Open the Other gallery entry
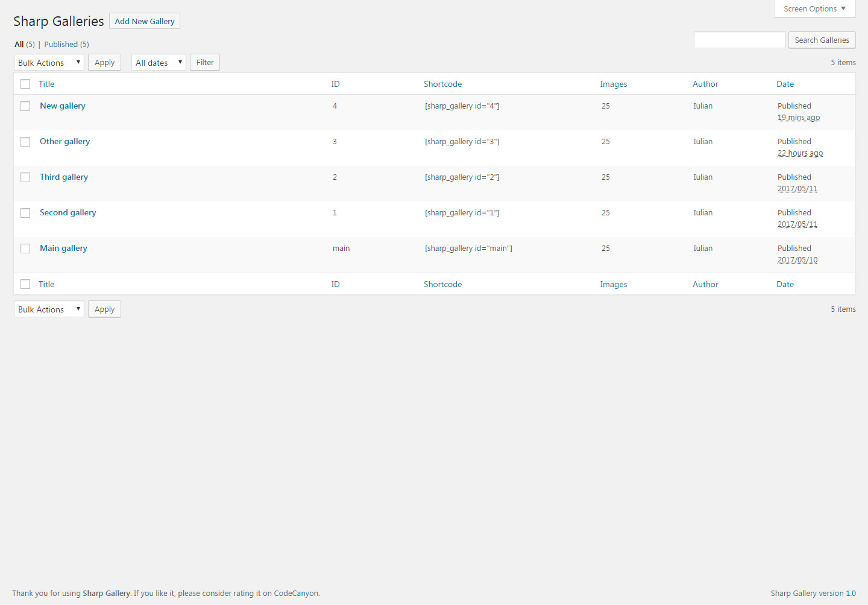The image size is (868, 605). (65, 141)
